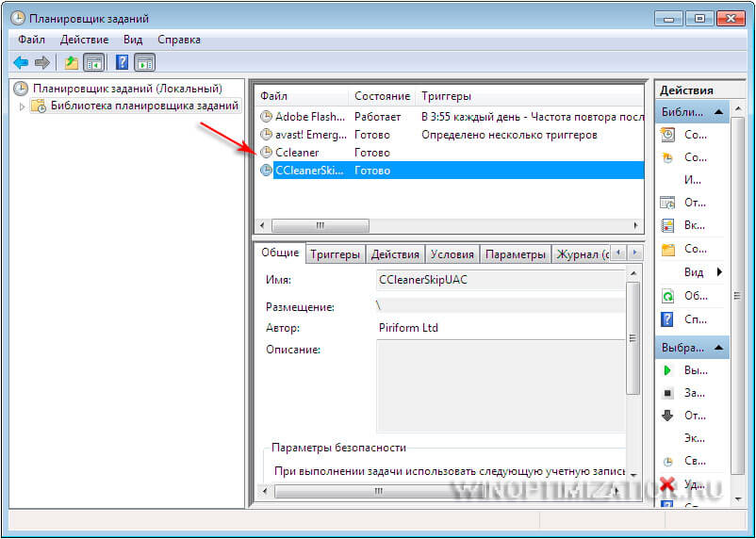The height and width of the screenshot is (539, 756).
Task: Create a new folder via the folder icon in Actions
Action: (668, 250)
